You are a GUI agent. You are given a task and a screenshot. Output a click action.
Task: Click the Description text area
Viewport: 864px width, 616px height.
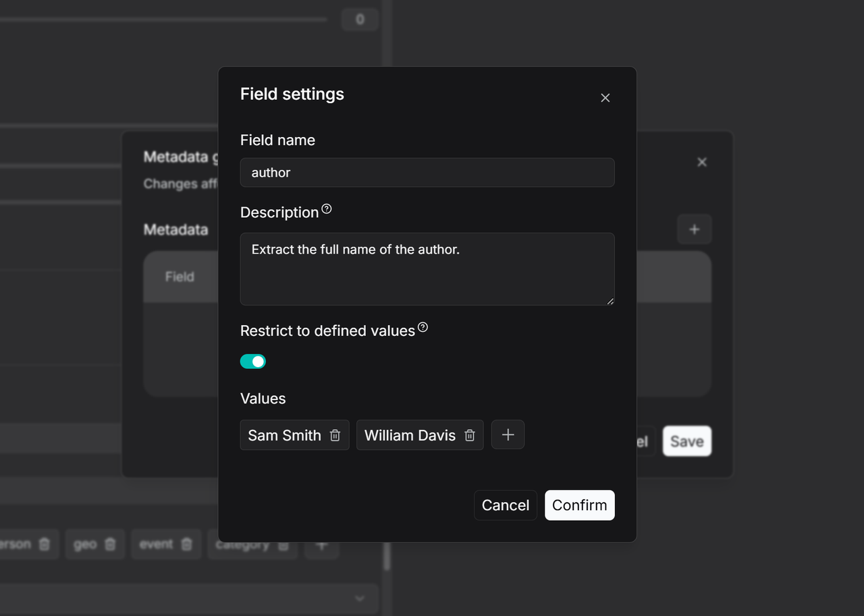[427, 269]
